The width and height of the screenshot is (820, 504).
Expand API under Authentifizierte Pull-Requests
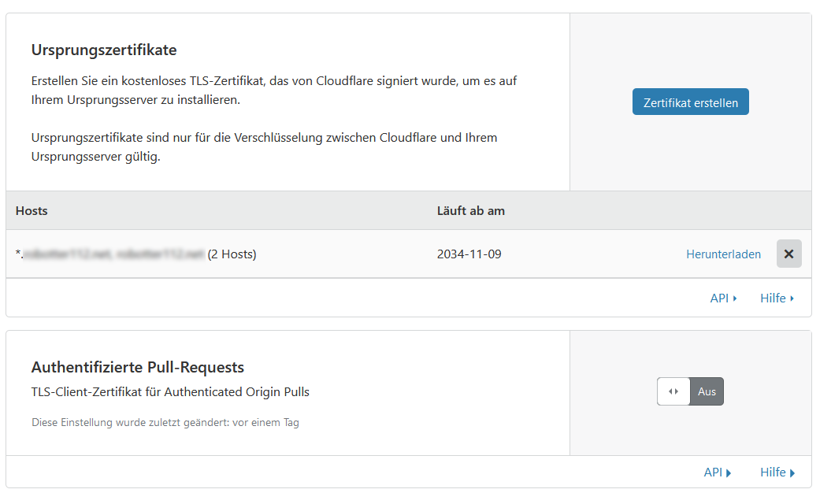717,472
